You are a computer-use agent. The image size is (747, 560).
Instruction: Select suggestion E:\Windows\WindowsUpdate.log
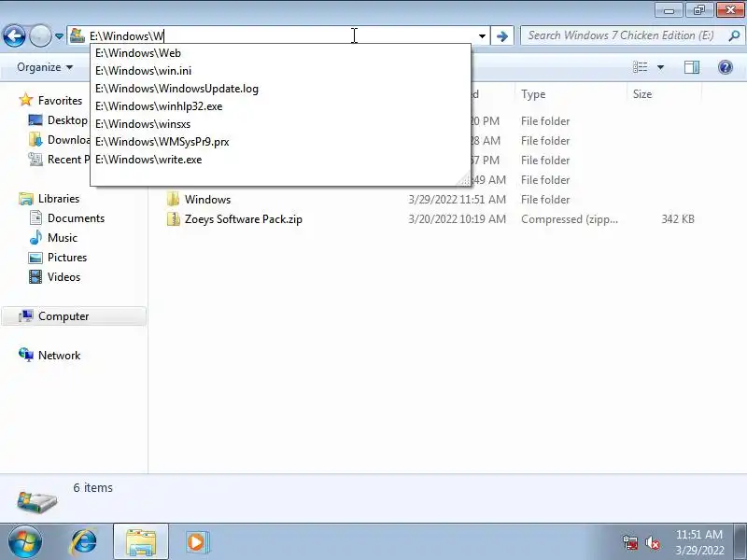click(x=280, y=89)
